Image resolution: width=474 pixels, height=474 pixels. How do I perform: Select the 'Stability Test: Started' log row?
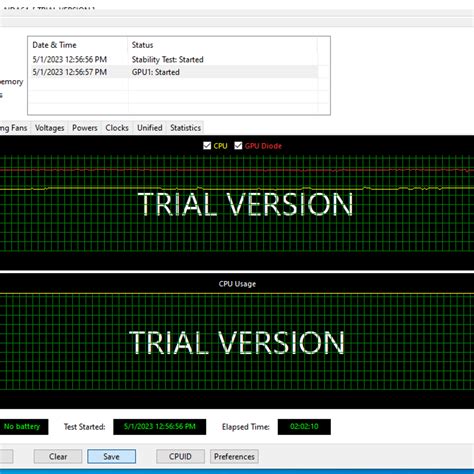coord(174,60)
